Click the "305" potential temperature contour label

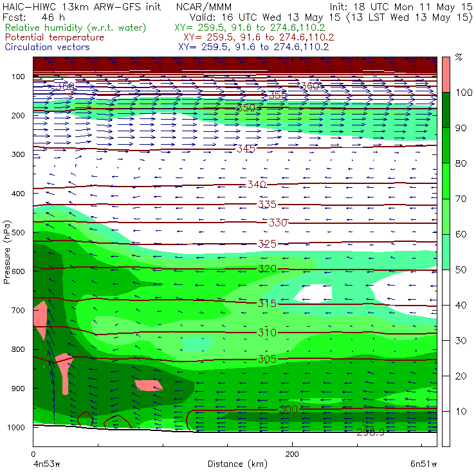(268, 360)
